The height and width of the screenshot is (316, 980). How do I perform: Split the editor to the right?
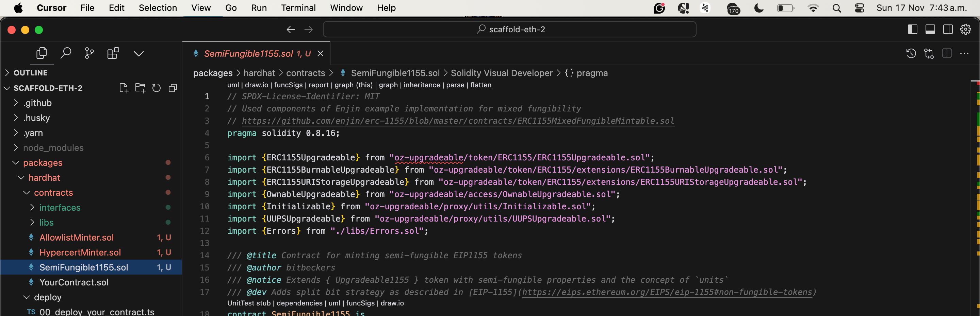947,54
